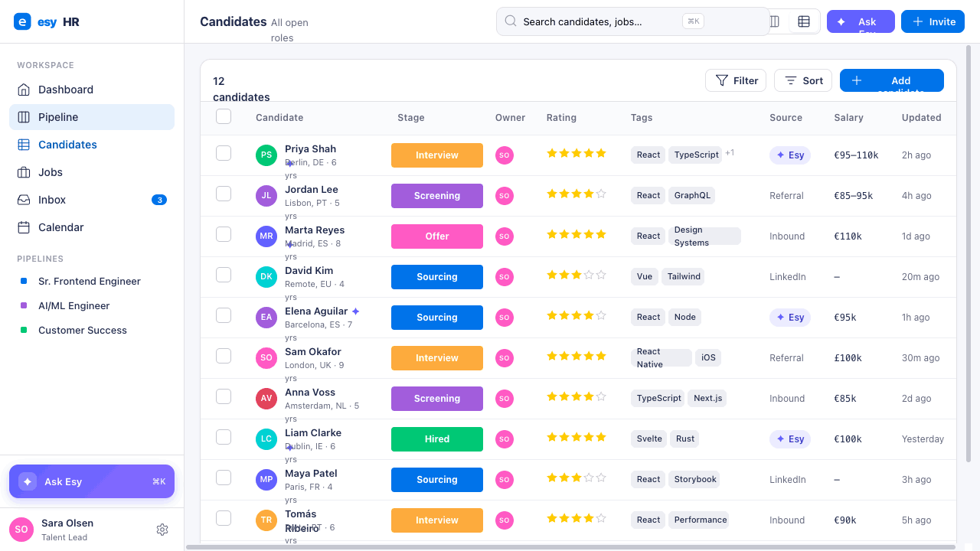Click Maya Patel's MP avatar
Viewport: 980px width, 551px height.
tap(266, 480)
